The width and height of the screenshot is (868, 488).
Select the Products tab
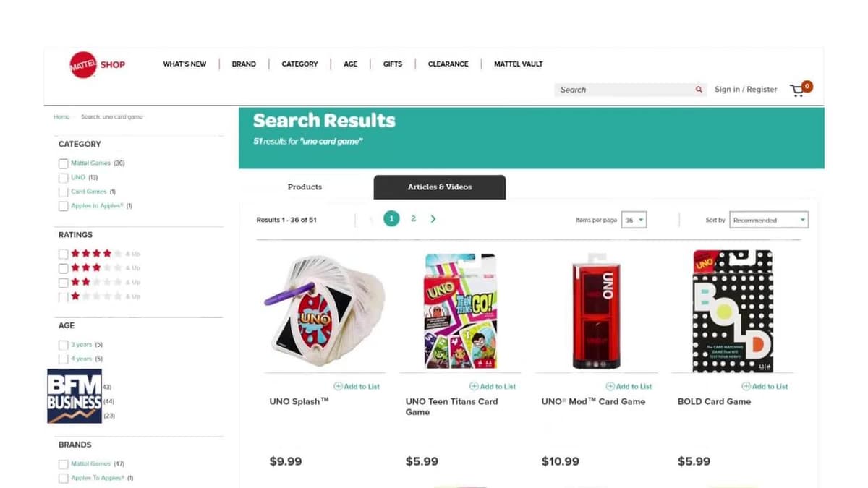click(305, 187)
